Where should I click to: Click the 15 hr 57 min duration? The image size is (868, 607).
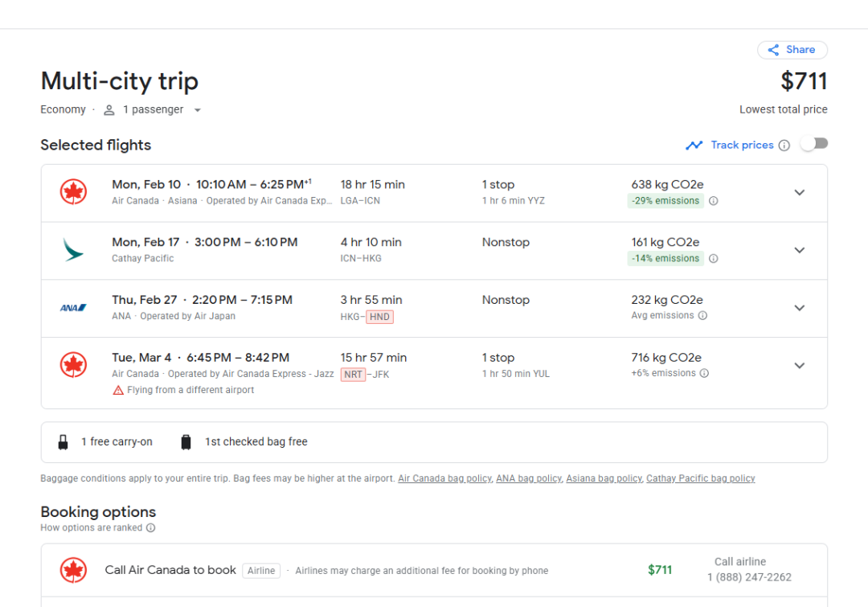point(374,357)
